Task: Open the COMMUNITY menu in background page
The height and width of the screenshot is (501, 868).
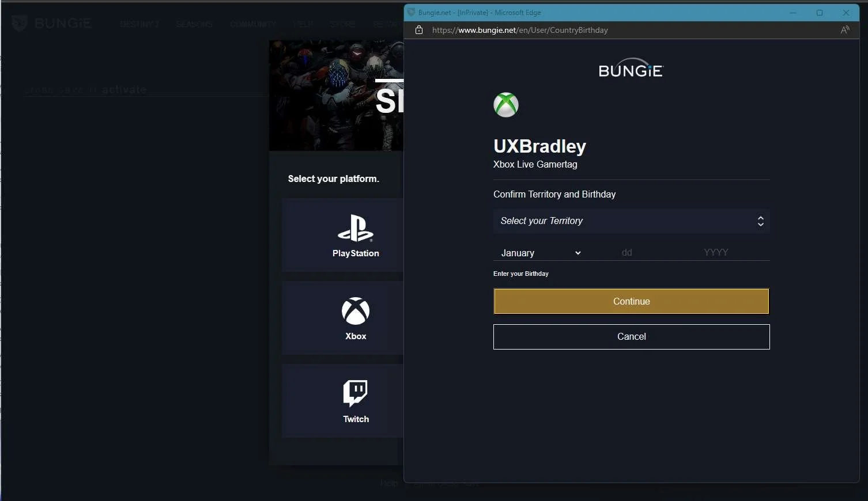Action: tap(252, 24)
